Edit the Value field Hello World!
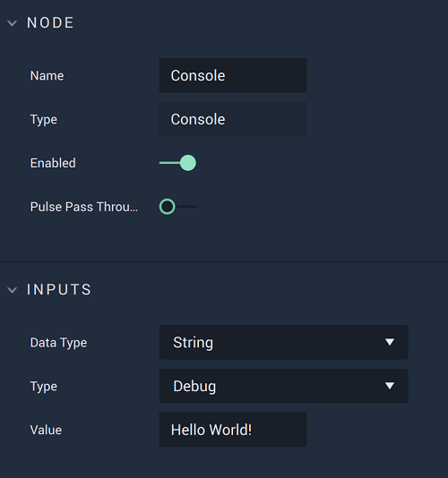 tap(233, 430)
